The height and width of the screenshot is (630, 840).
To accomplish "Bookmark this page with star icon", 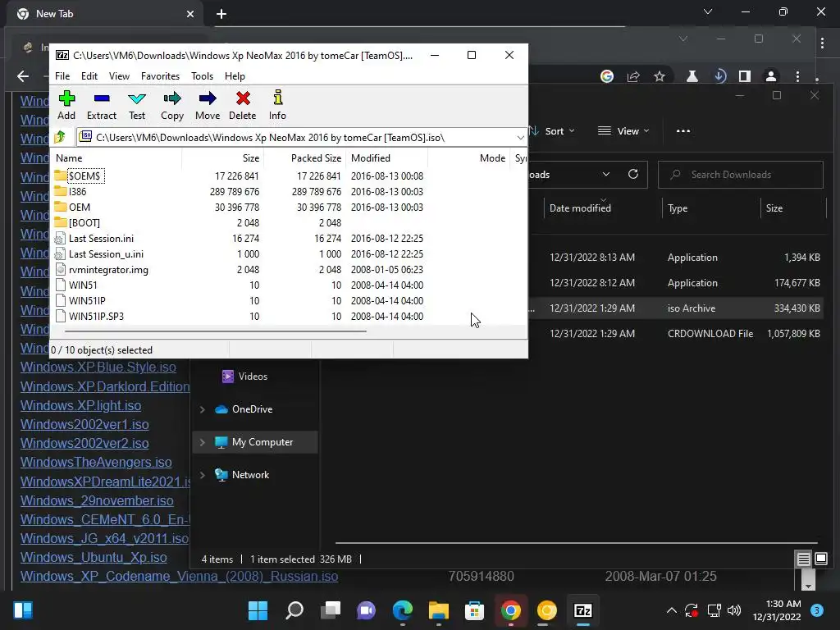I will click(660, 76).
